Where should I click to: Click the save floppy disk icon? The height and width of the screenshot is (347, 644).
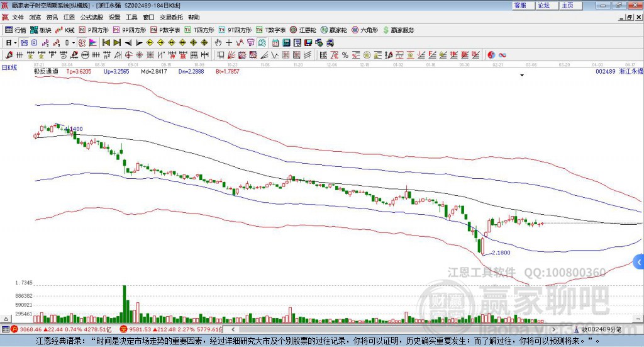tap(308, 43)
